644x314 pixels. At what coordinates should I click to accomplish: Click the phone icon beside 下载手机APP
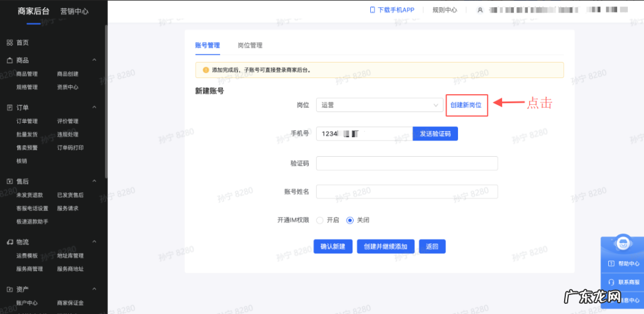373,10
